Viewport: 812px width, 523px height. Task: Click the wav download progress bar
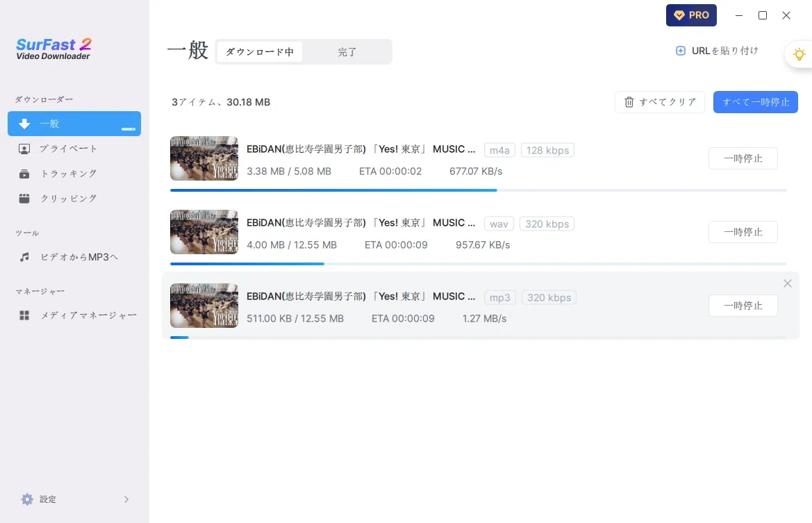click(478, 264)
